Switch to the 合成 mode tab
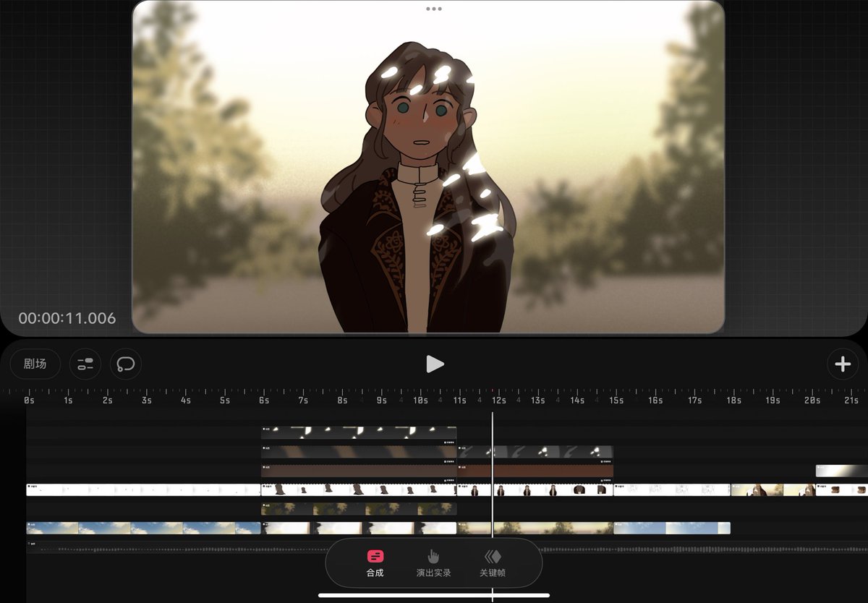The image size is (868, 603). coord(375,563)
